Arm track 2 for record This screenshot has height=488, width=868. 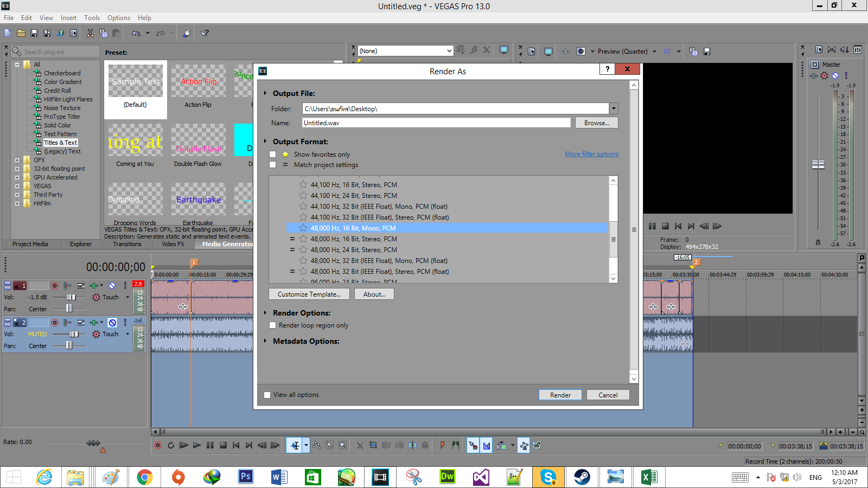(x=55, y=323)
